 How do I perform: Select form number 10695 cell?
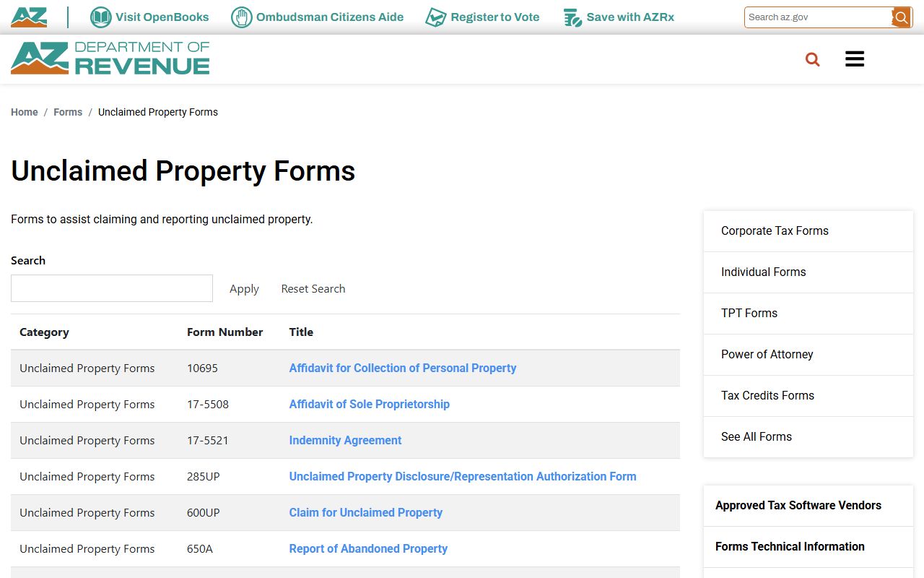202,368
